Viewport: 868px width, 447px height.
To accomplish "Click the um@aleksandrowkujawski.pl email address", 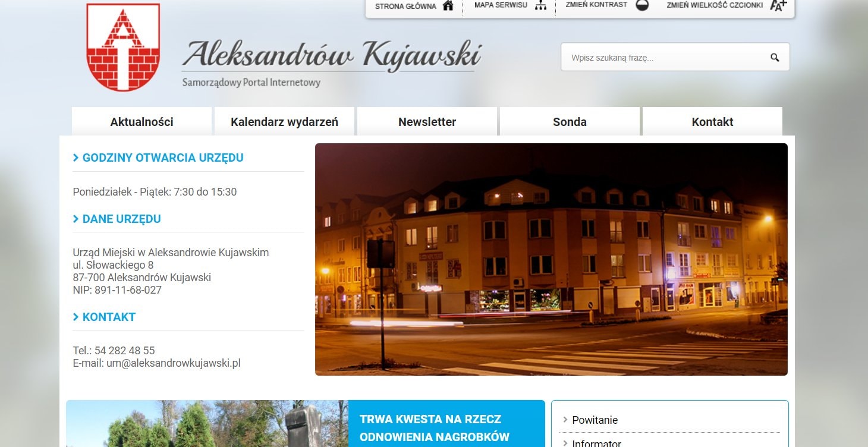I will pyautogui.click(x=173, y=363).
